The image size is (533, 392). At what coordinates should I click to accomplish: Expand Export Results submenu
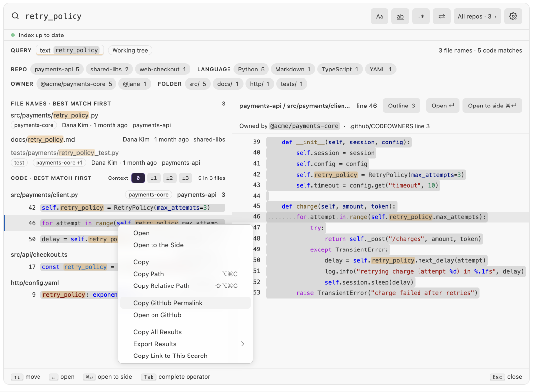185,344
